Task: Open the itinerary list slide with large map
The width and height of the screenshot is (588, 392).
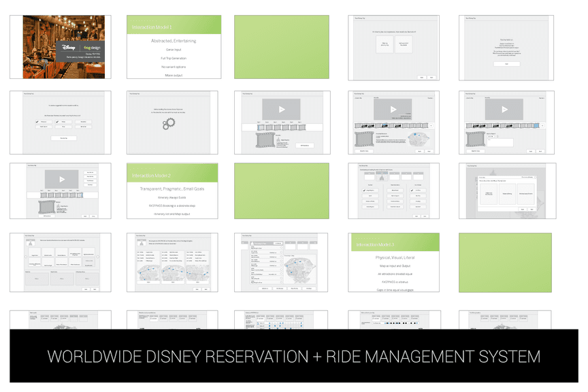Action: (281, 262)
